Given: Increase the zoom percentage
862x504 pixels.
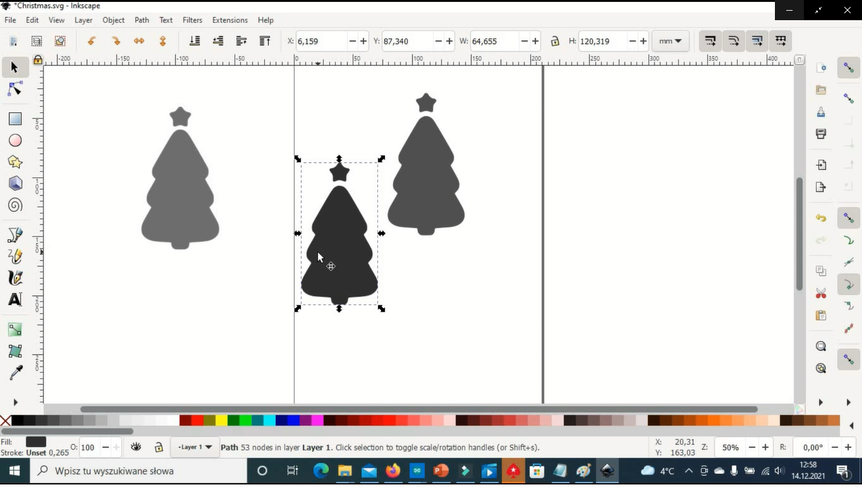Looking at the screenshot, I should coord(765,447).
